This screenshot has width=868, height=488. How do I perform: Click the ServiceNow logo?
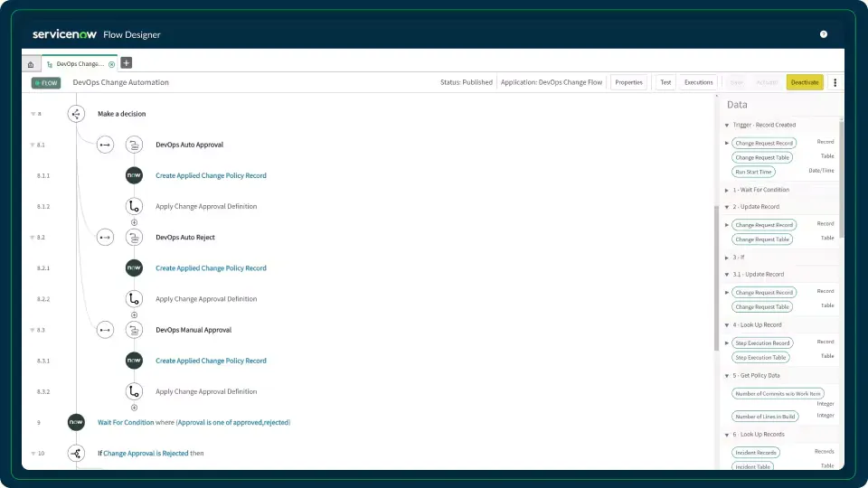pos(64,34)
